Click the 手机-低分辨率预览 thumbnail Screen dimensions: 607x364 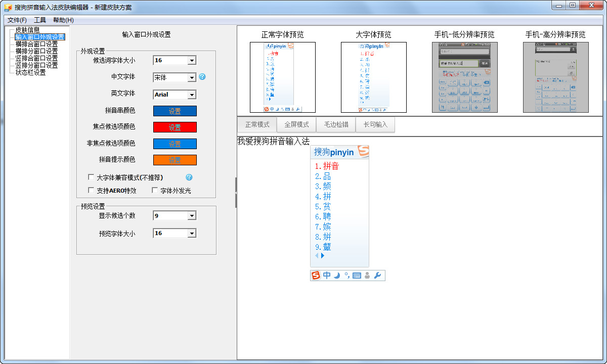(x=465, y=77)
